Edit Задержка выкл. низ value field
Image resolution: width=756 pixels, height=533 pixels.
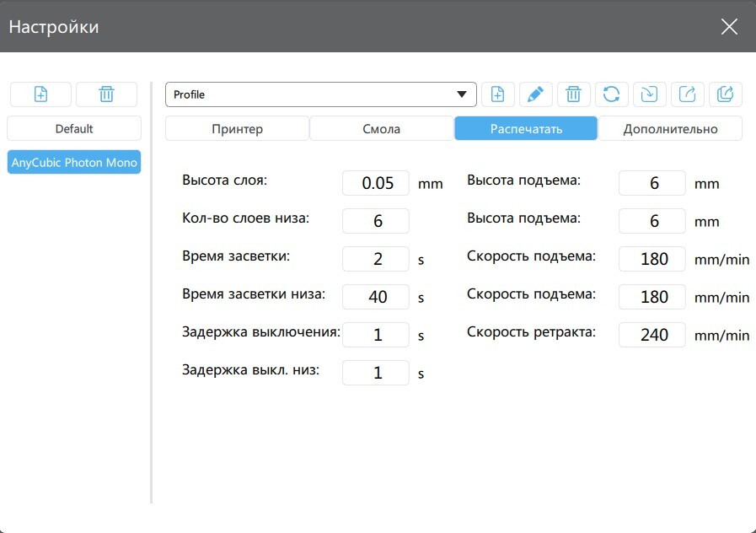coord(376,373)
